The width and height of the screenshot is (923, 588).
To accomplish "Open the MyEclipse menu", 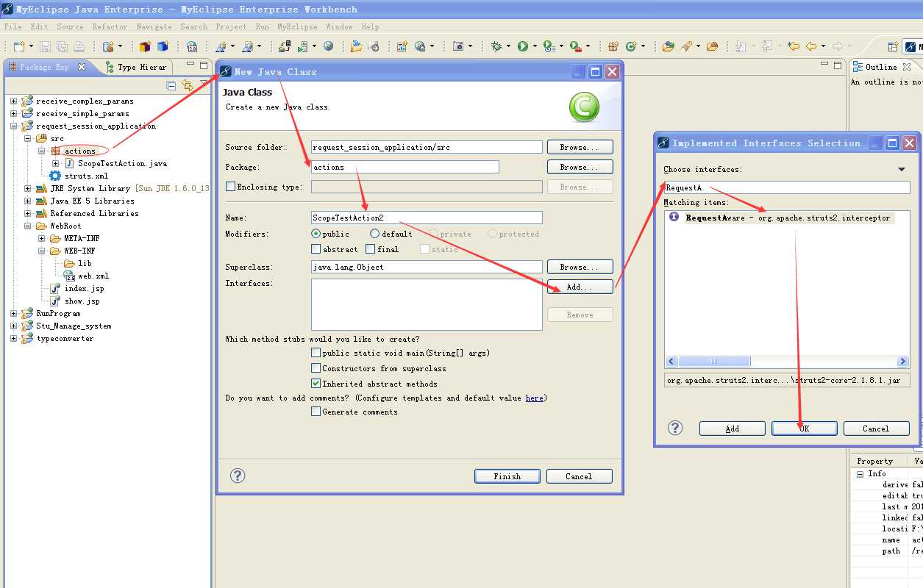I will pyautogui.click(x=297, y=26).
